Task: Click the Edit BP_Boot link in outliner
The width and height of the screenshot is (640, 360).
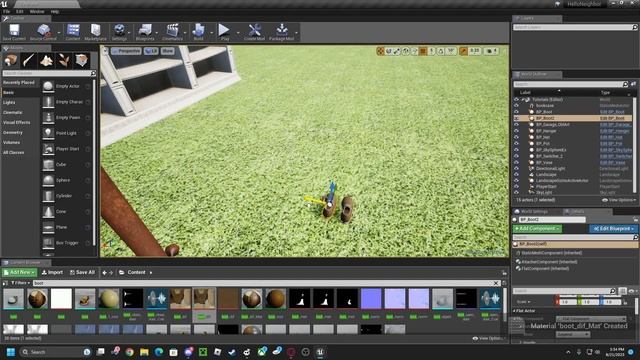Action: tap(612, 112)
